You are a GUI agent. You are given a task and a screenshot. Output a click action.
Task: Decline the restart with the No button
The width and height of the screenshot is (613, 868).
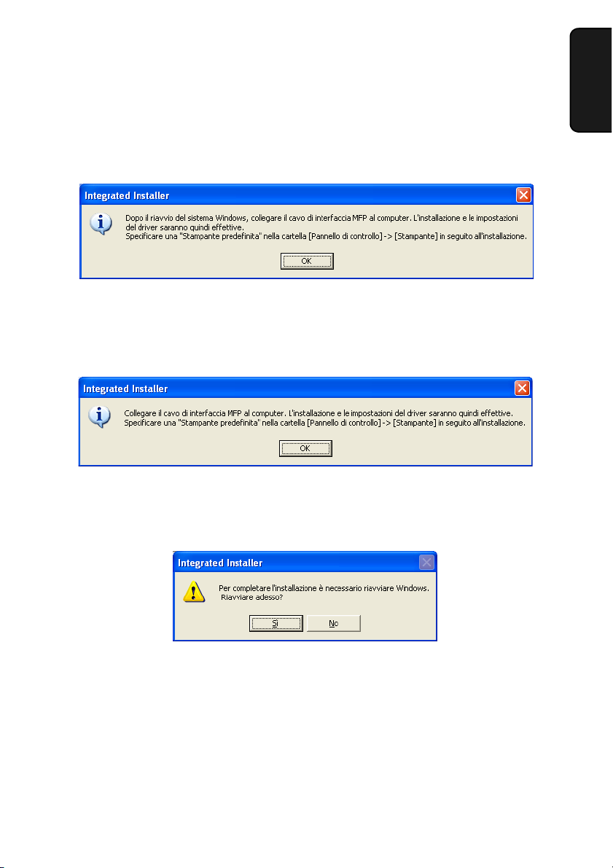click(x=333, y=623)
